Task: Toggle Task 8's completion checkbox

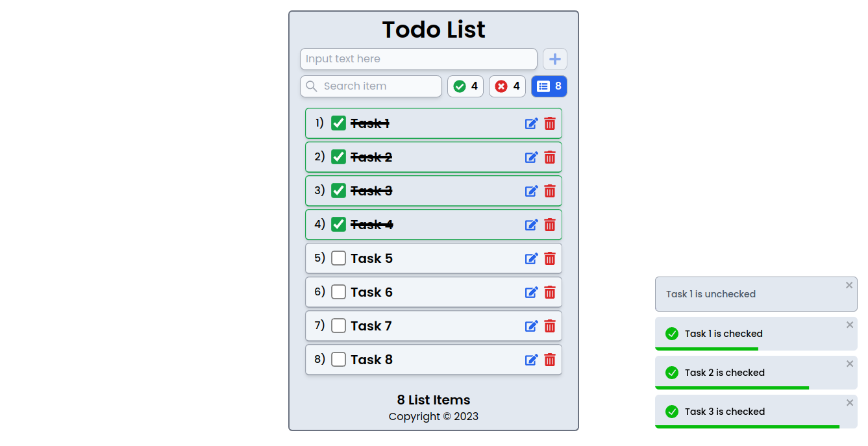Action: point(338,359)
